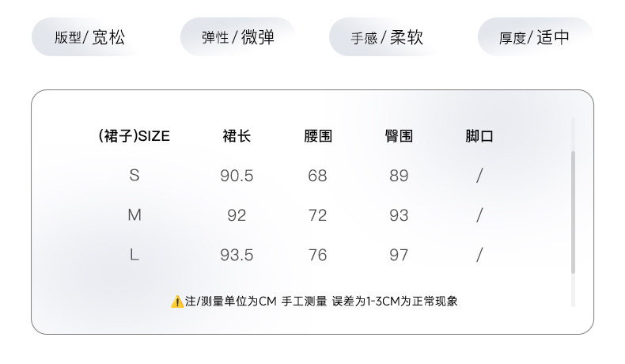625x364 pixels.
Task: Click the 93.5 skirt length value
Action: (x=237, y=255)
